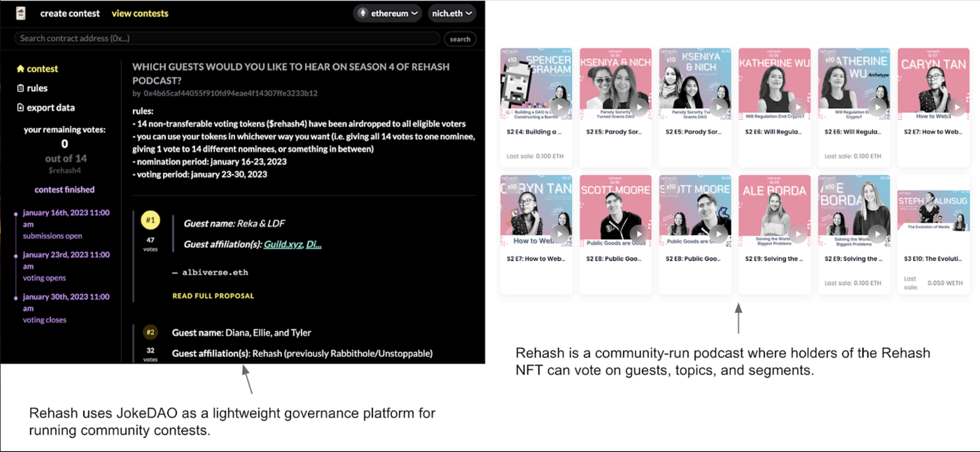The image size is (980, 452).
Task: Play the Ale Borda pink episode
Action: [x=798, y=234]
